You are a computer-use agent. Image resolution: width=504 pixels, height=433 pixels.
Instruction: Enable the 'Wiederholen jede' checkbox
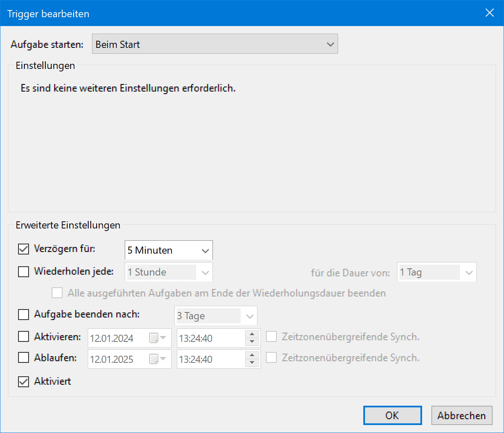coord(24,272)
